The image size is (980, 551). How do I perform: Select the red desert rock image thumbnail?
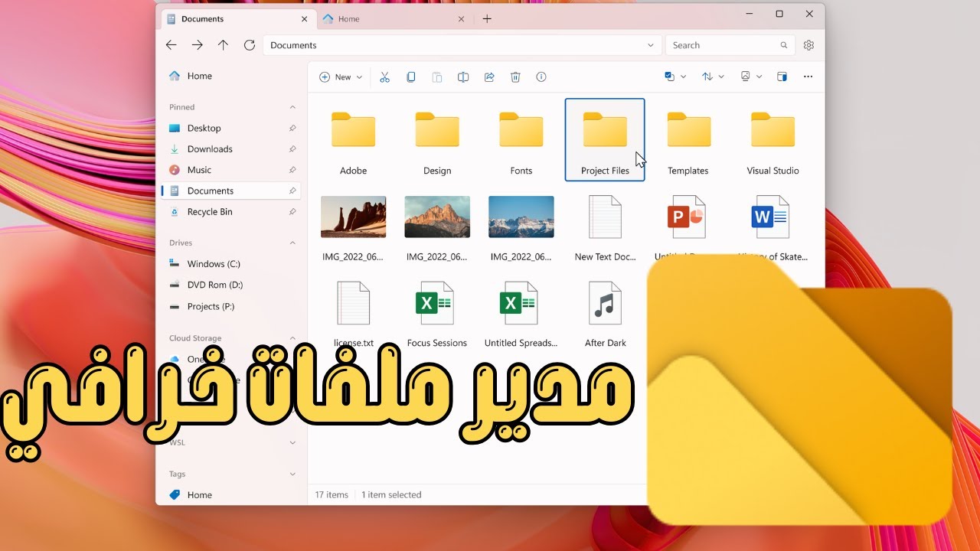coord(353,217)
